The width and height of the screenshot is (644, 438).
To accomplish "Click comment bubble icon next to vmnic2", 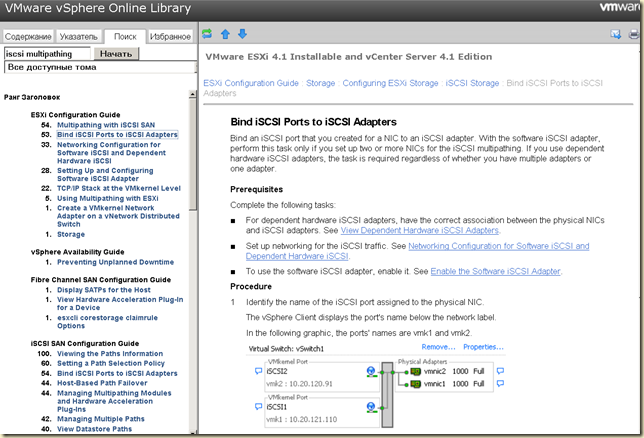I will click(500, 371).
